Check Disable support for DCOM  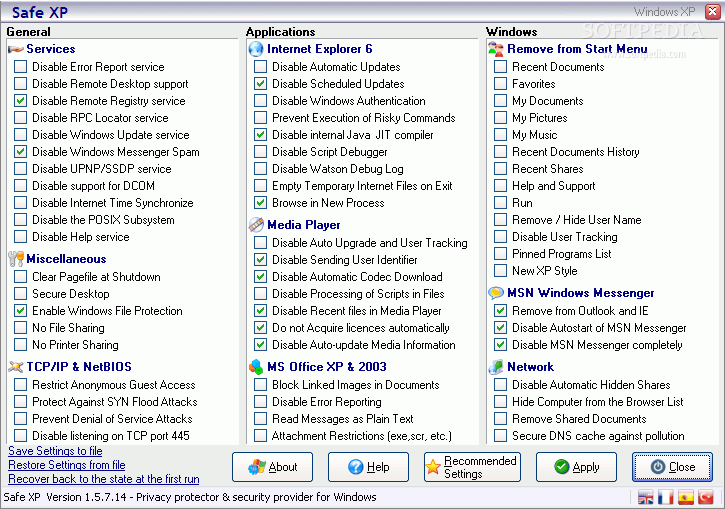coord(20,186)
